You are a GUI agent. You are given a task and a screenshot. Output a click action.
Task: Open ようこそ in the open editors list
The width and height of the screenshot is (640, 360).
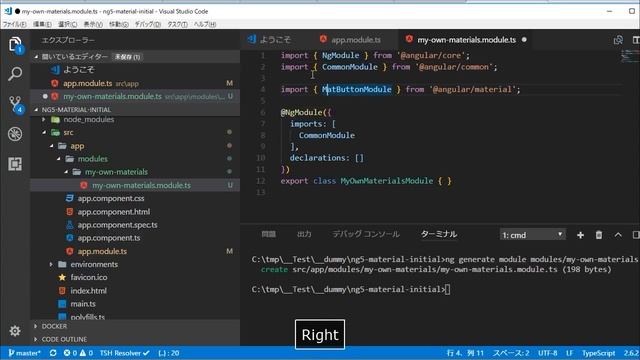point(135,70)
